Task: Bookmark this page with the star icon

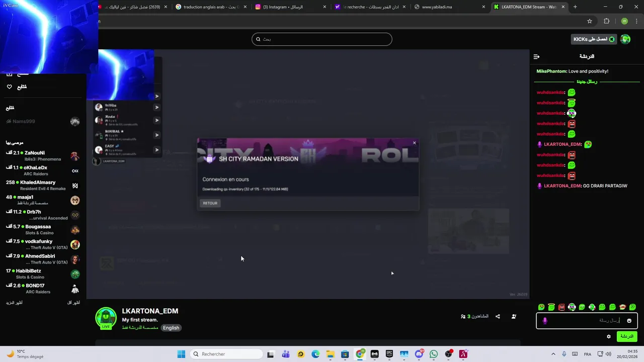Action: [x=590, y=21]
